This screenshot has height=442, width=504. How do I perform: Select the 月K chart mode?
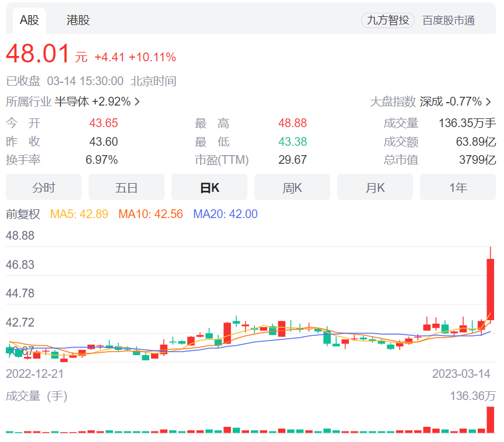374,187
